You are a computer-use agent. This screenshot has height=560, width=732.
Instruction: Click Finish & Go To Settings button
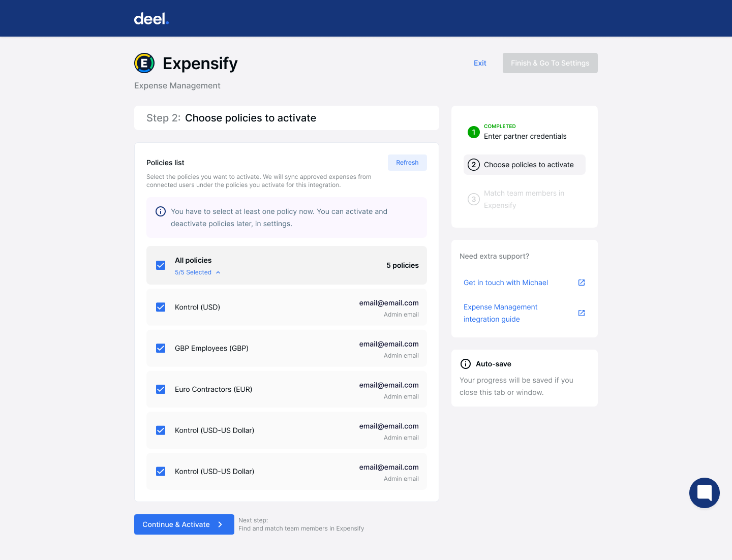(550, 63)
